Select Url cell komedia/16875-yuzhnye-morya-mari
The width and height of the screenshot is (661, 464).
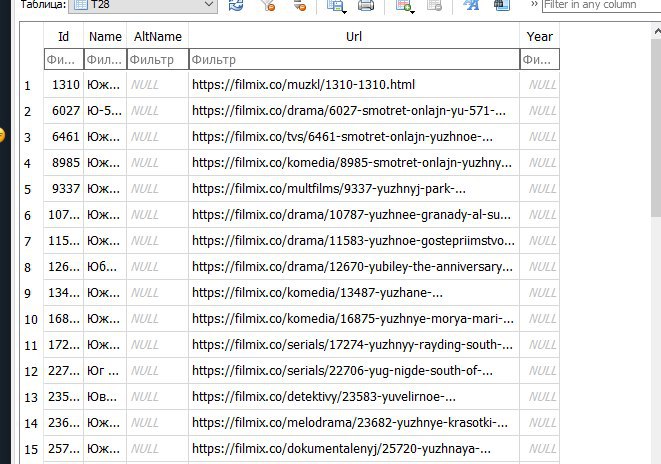click(x=354, y=319)
